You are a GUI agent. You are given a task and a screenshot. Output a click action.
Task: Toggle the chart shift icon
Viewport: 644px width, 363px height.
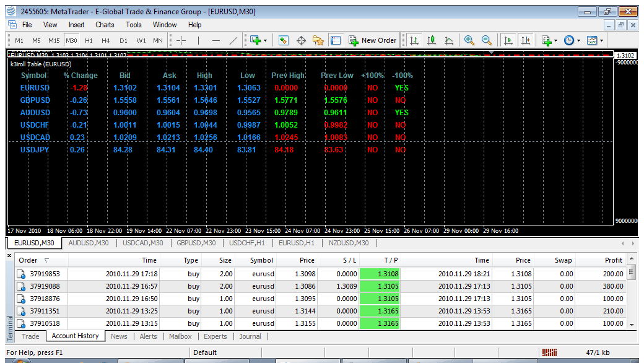point(525,40)
